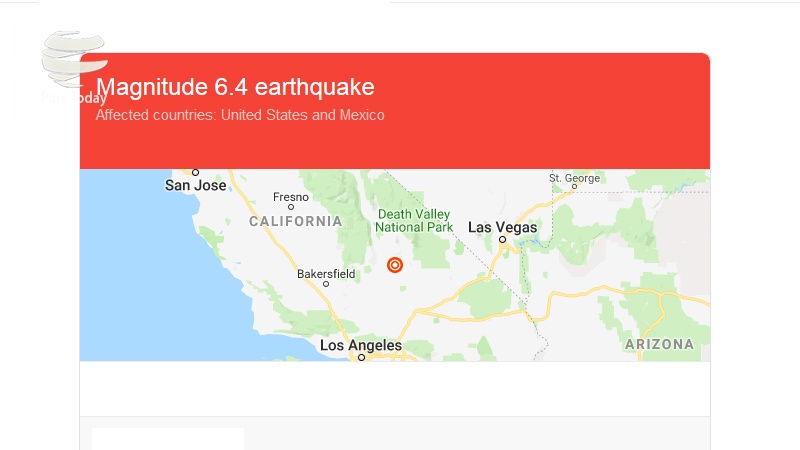Click the Fresno label text
Viewport: 800px width, 450px height.
coord(291,197)
